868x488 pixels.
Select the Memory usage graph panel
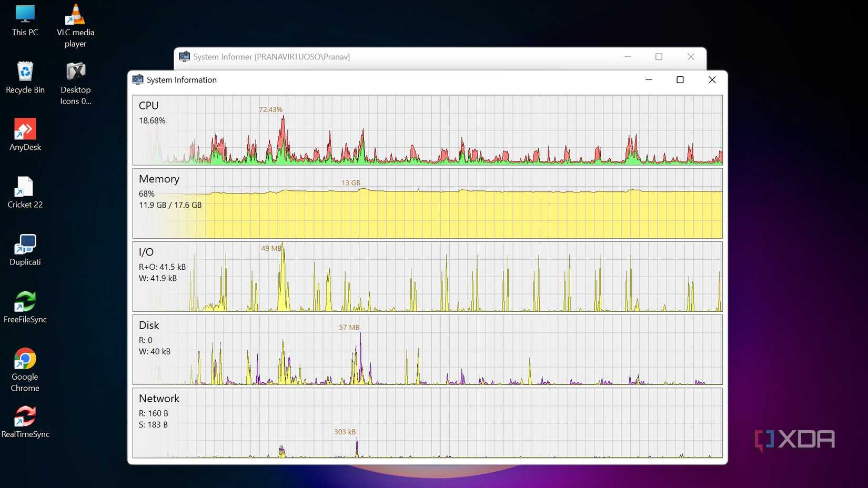(427, 204)
